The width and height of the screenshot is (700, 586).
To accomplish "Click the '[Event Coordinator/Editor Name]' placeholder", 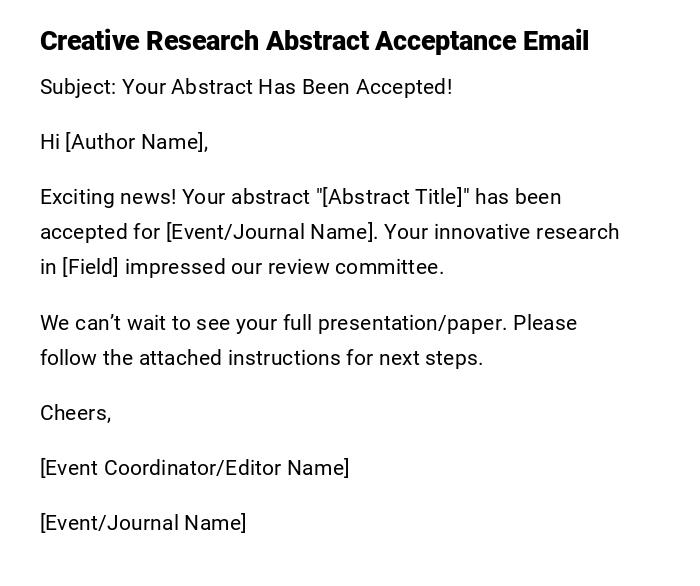I will pyautogui.click(x=194, y=468).
